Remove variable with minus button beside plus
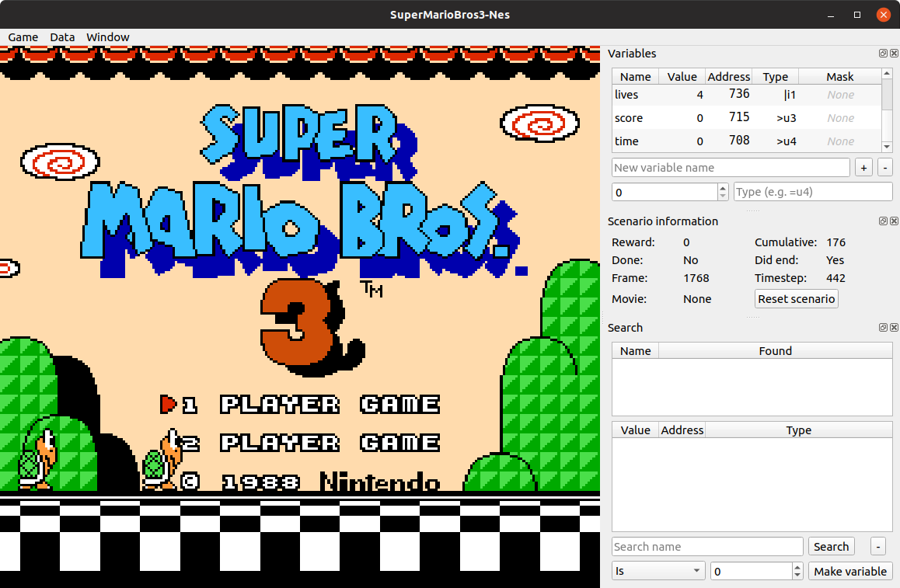Viewport: 900px width, 588px height. 885,168
